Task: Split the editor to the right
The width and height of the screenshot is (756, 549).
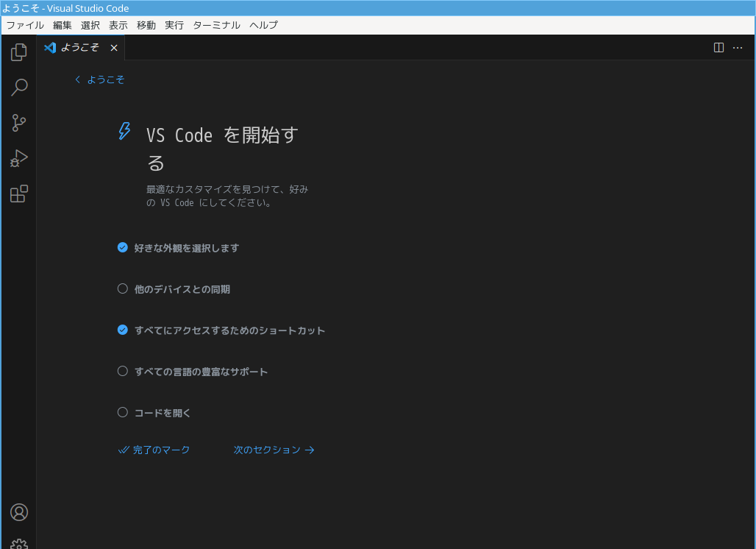Action: tap(718, 47)
